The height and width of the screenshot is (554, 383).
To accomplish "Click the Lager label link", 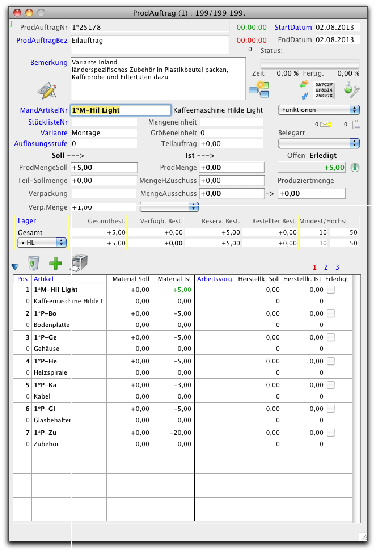I will 26,220.
